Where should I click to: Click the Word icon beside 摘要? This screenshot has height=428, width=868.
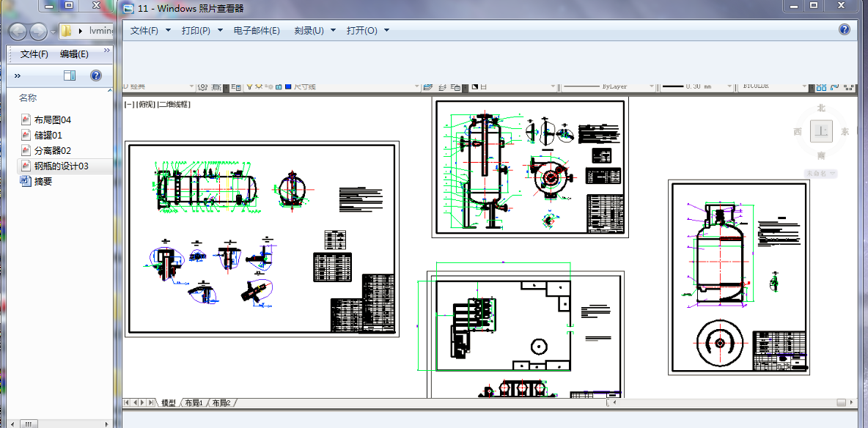pyautogui.click(x=26, y=181)
